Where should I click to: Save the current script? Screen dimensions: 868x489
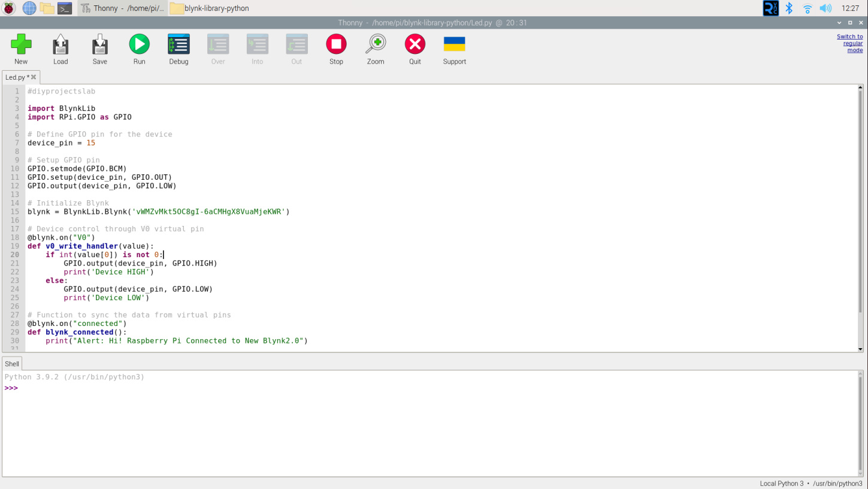(100, 49)
